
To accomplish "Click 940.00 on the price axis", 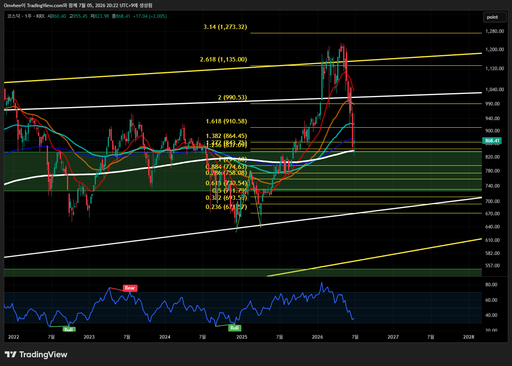I will tap(492, 118).
